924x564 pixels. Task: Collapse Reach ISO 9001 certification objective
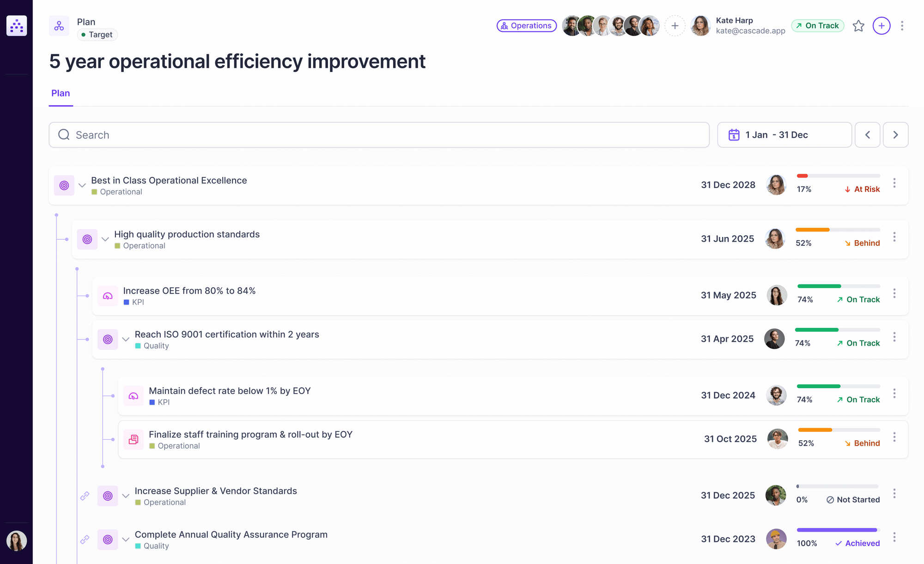[x=126, y=340]
